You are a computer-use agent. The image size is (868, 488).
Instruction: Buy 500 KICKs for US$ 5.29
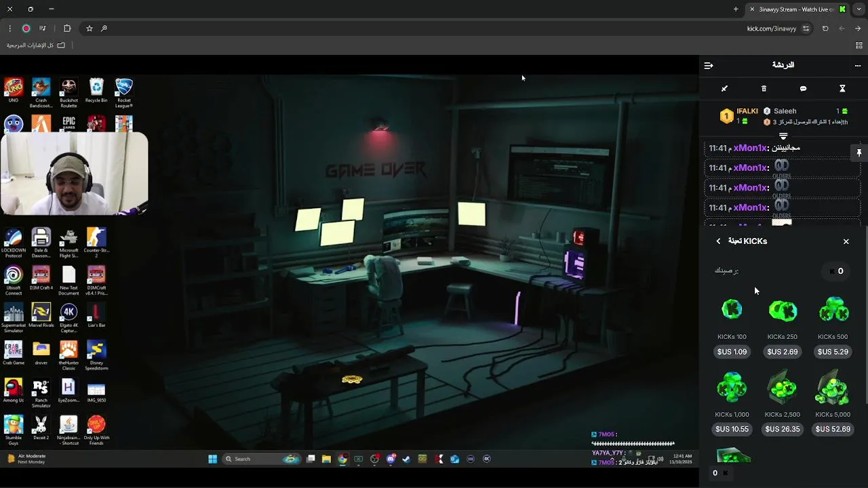click(833, 352)
